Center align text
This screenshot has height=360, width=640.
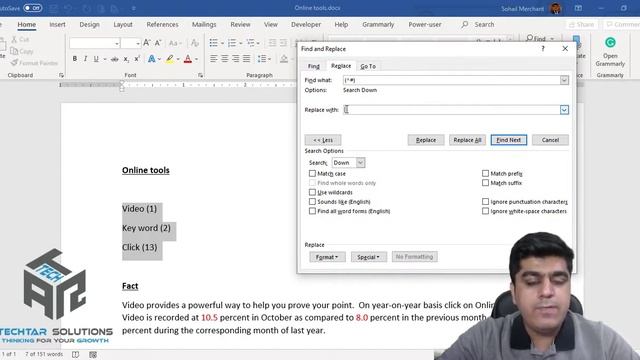point(224,59)
